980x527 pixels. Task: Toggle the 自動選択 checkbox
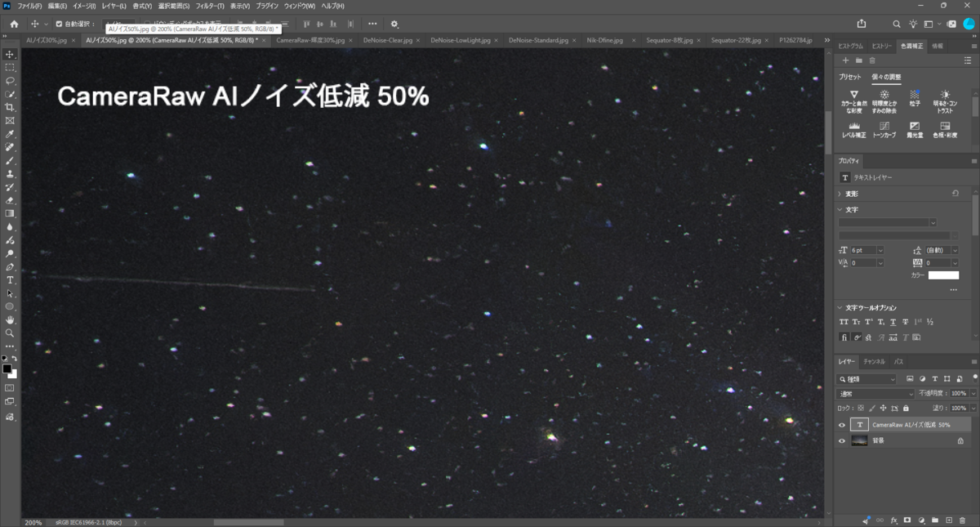[58, 24]
